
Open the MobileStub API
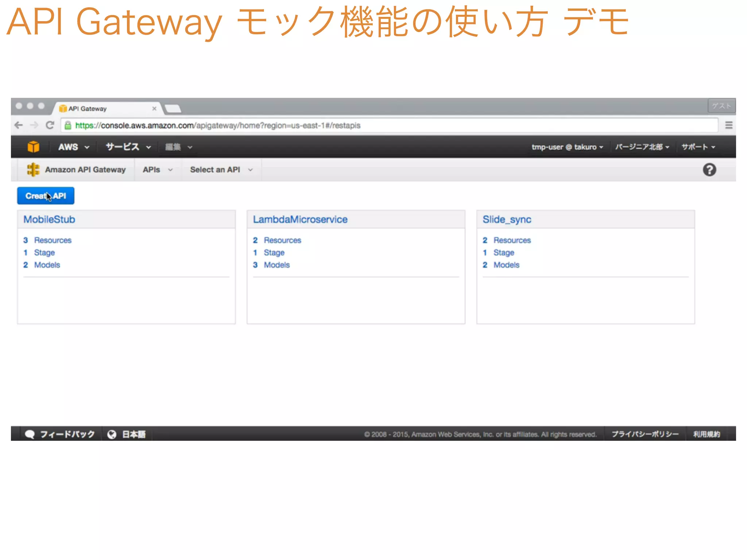click(49, 219)
